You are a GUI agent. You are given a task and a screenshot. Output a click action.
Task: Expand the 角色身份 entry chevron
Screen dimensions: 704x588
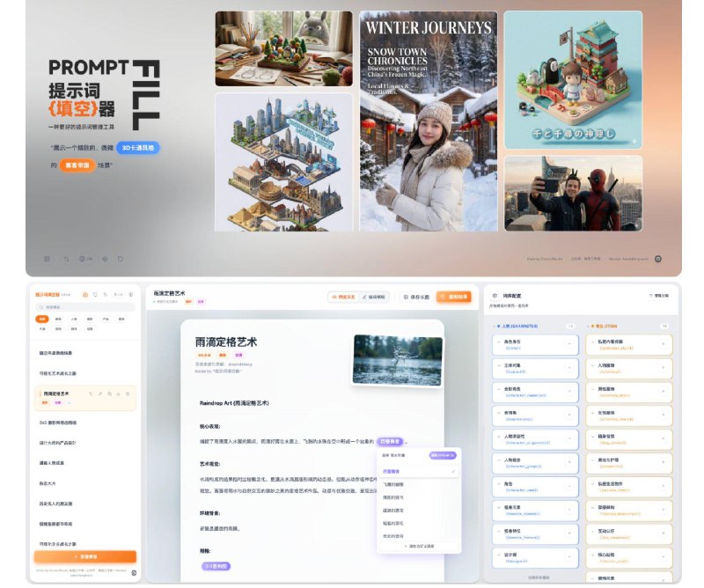[x=499, y=342]
